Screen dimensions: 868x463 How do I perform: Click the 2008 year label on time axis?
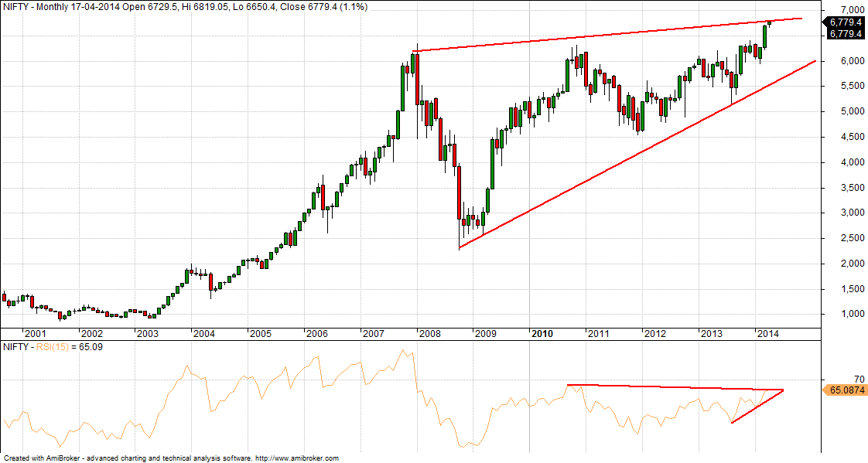pos(429,334)
